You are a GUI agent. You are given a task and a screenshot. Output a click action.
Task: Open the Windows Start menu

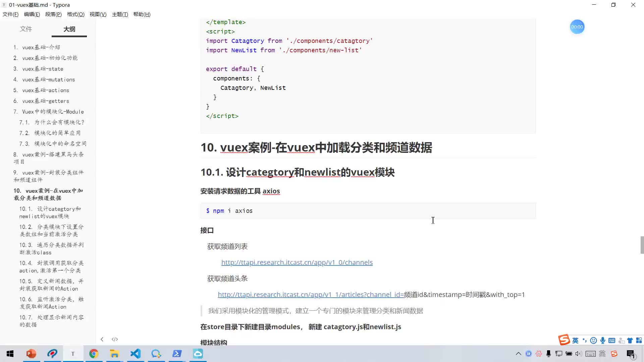(x=10, y=354)
